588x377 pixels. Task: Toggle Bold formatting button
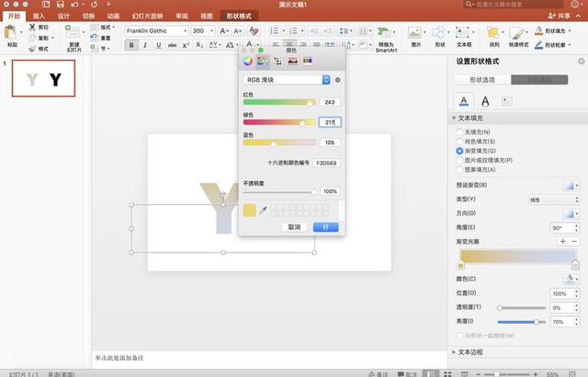pyautogui.click(x=131, y=45)
